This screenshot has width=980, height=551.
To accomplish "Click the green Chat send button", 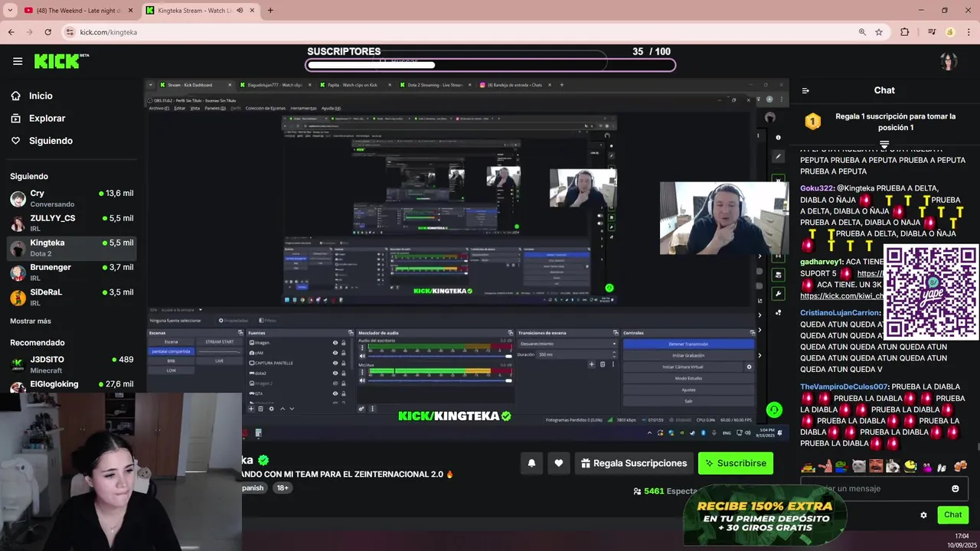I will 952,515.
